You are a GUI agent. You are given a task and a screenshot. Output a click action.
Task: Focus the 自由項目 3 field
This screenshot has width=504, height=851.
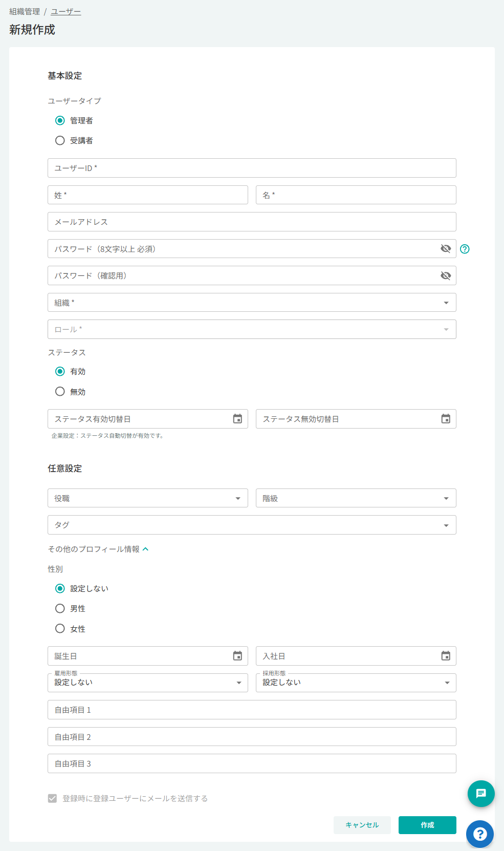(x=252, y=763)
